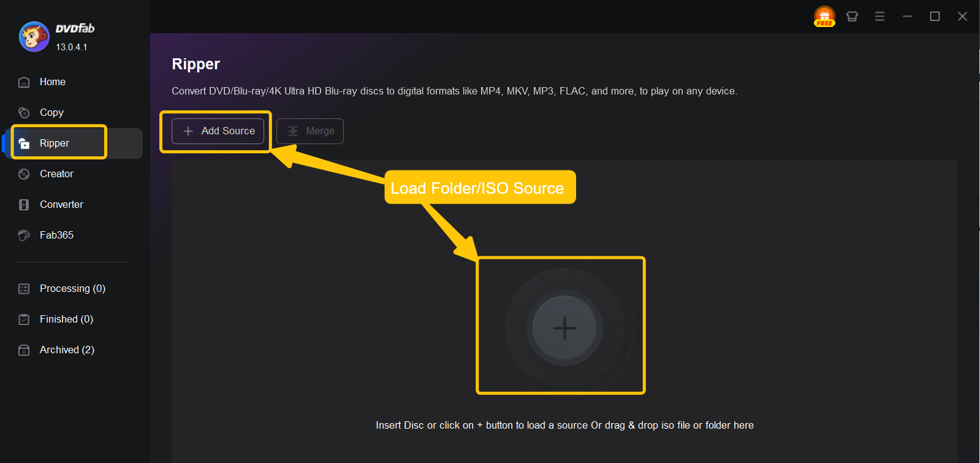Click the DVDFab monkey logo
The height and width of the screenshot is (463, 980).
[x=34, y=37]
